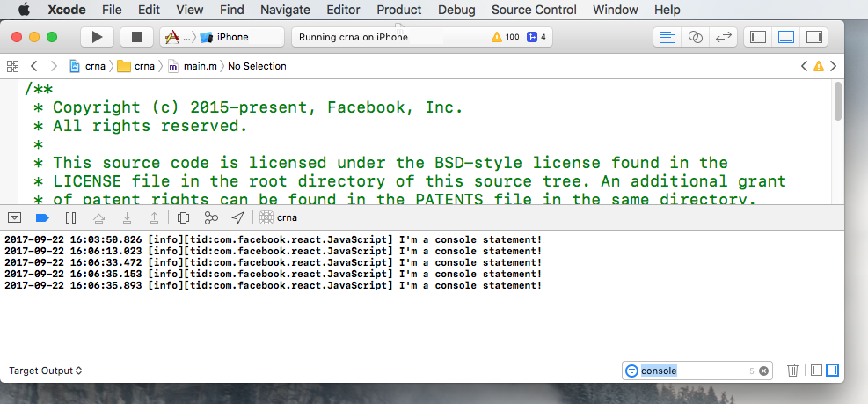Select the crna folder in the jump bar

click(136, 66)
